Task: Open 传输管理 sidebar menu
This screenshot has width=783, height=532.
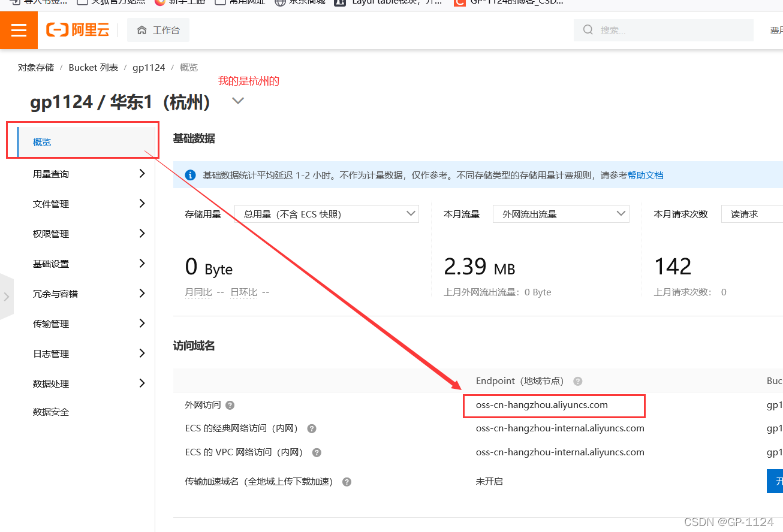Action: pyautogui.click(x=86, y=324)
